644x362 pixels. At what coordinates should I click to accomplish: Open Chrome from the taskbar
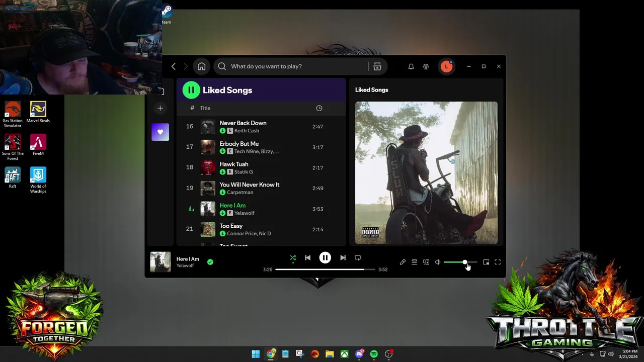coord(271,354)
